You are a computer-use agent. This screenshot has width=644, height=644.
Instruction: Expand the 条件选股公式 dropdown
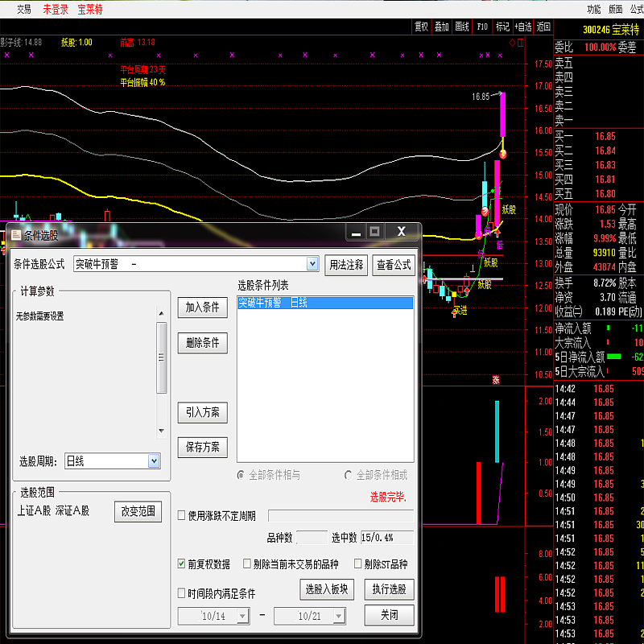click(312, 264)
